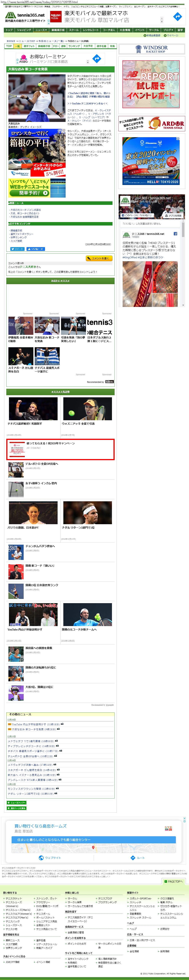
Task: Click the Facebook いいね! button
Action: click(36, 249)
